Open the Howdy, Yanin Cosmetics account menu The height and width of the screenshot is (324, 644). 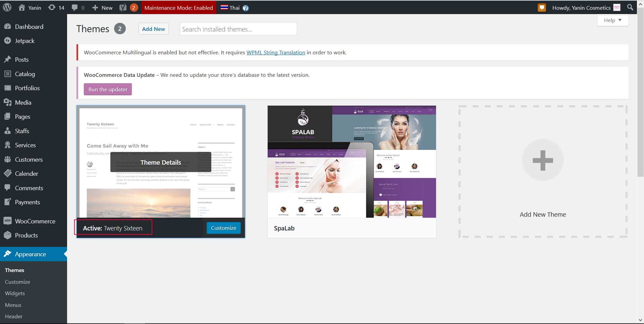point(586,8)
